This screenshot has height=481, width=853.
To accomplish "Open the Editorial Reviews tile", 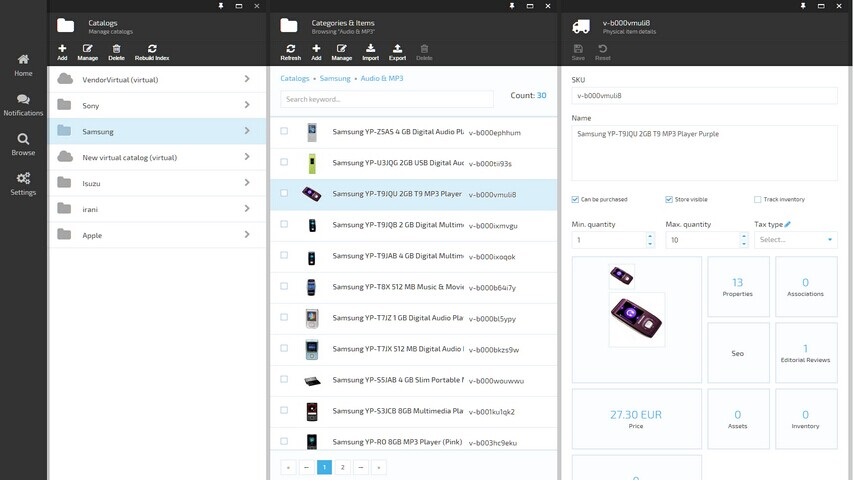I will (x=805, y=353).
